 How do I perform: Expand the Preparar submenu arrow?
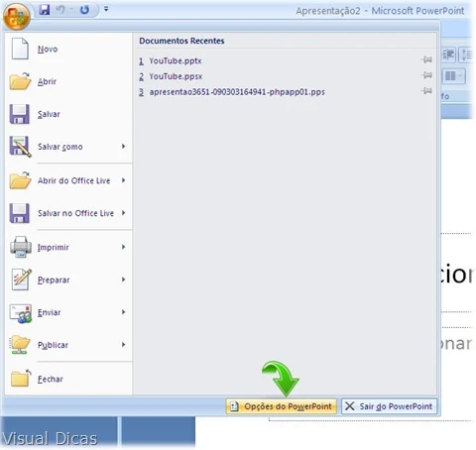coord(123,280)
